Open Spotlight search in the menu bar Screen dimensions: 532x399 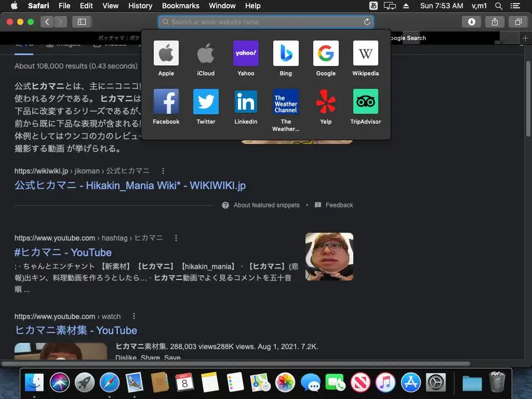498,6
